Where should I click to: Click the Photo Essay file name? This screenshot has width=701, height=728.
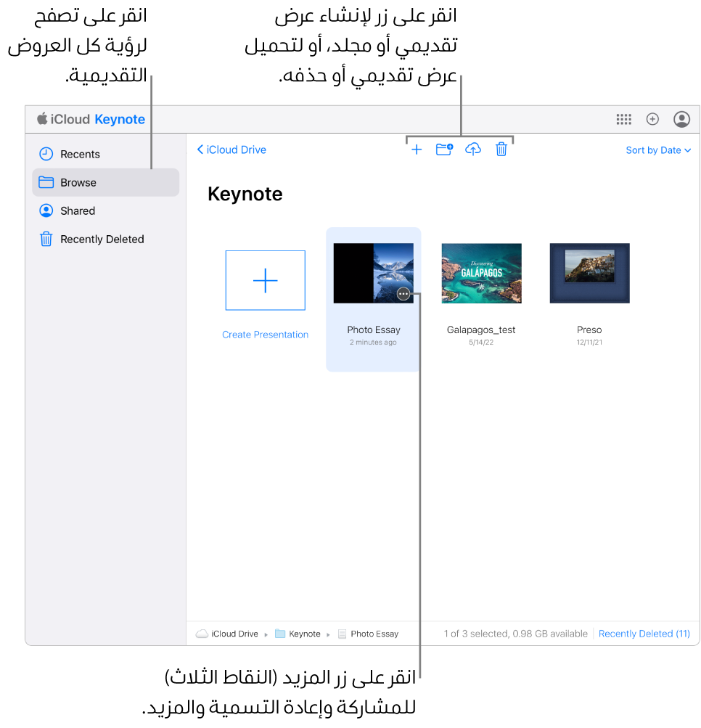374,330
